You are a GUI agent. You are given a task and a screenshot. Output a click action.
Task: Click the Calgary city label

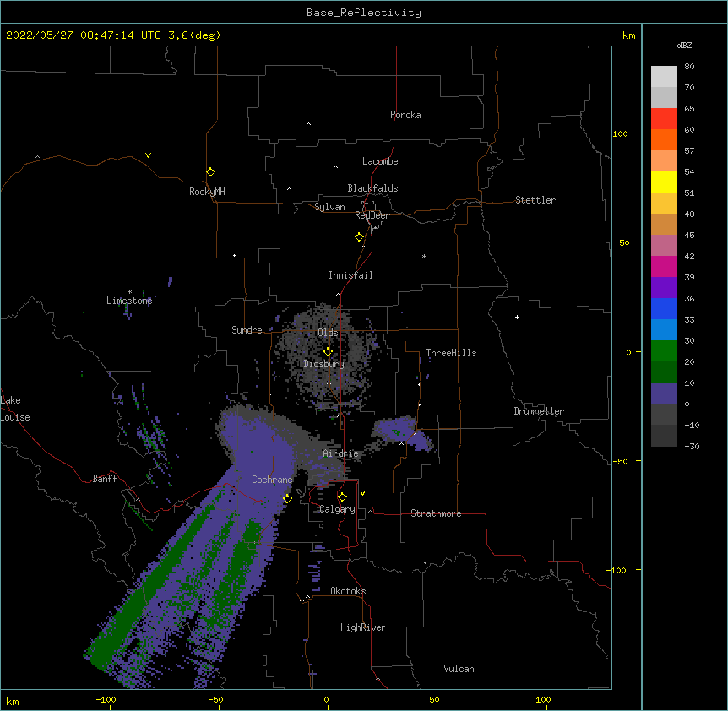pyautogui.click(x=337, y=509)
